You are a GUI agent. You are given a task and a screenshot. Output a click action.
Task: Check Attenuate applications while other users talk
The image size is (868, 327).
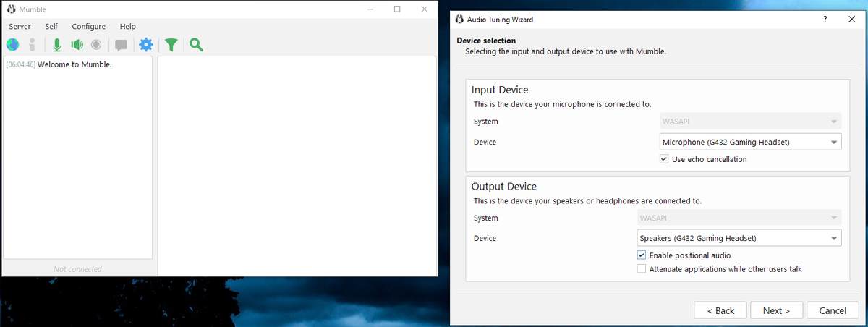642,269
